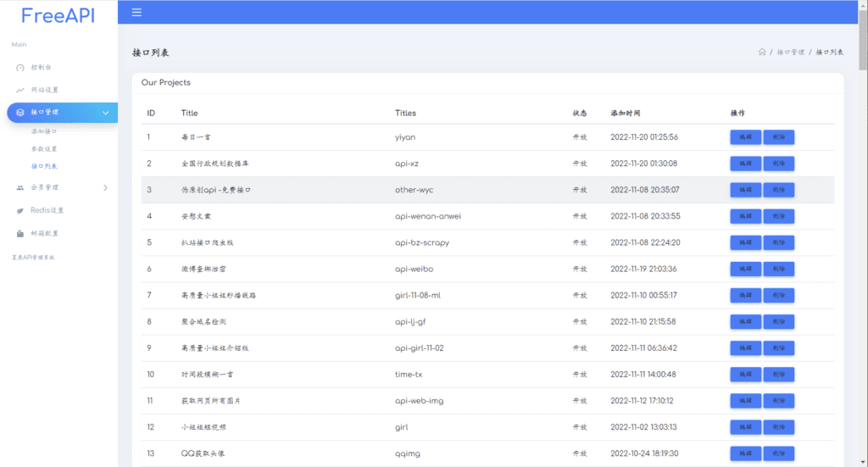
Task: Open 参数设置 submenu item
Action: [x=44, y=149]
